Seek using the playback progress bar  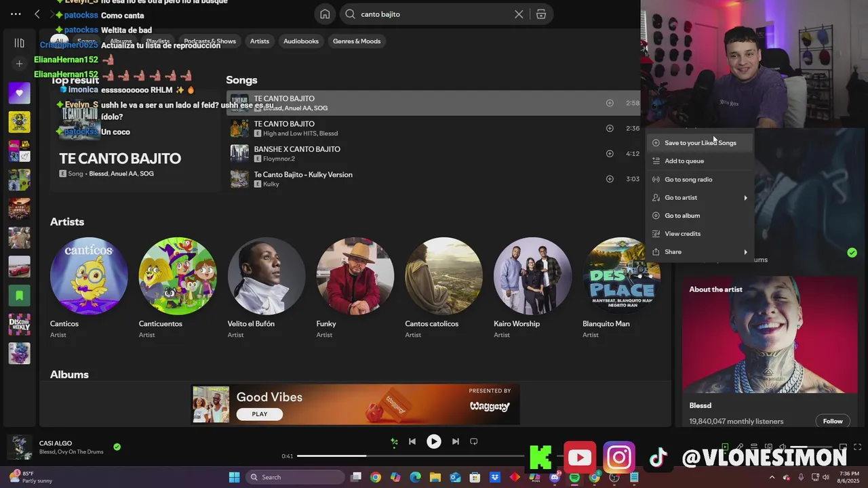(x=433, y=456)
